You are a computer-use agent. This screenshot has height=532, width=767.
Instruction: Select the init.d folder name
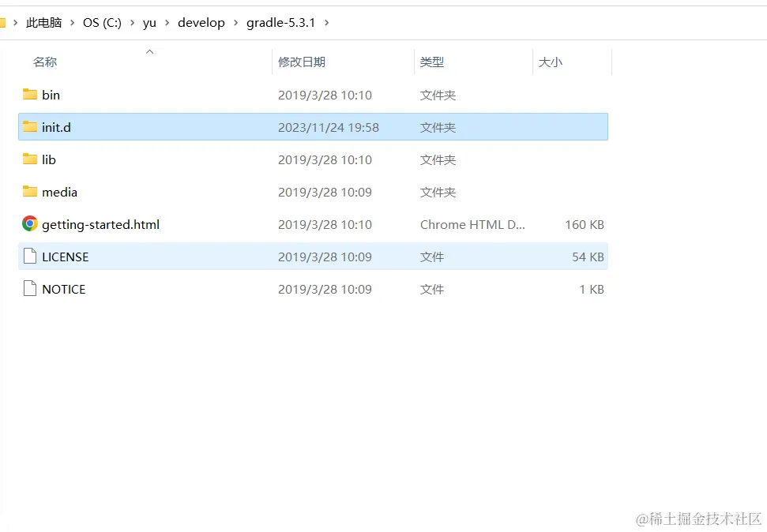(56, 127)
